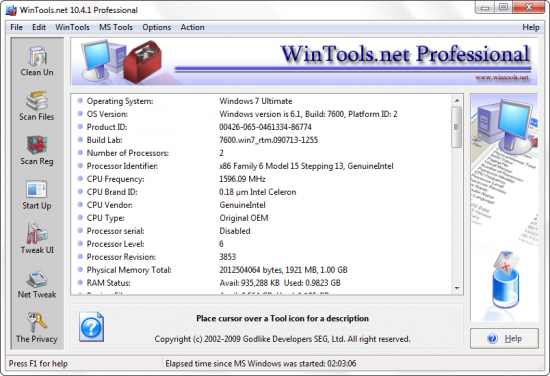Open the Help menu in menu bar

click(531, 27)
